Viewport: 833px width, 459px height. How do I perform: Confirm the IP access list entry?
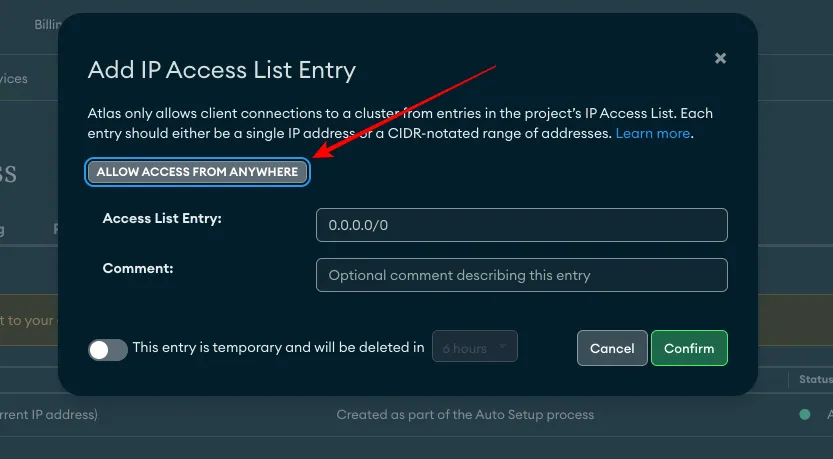click(x=689, y=348)
